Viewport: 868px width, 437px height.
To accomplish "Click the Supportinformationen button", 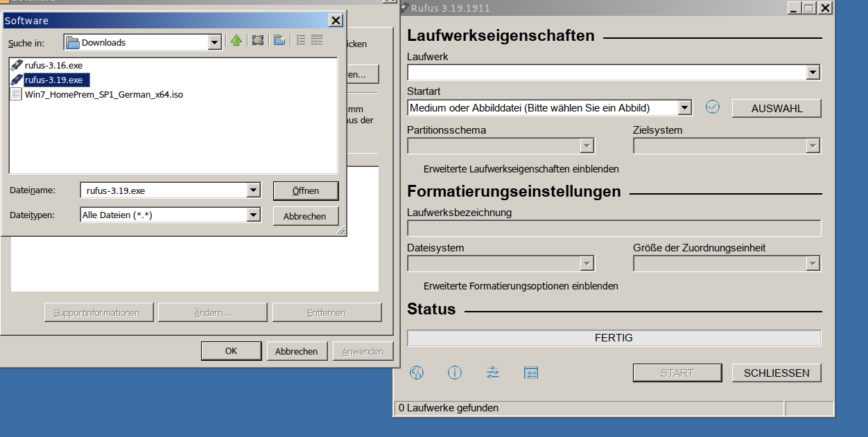I will tap(98, 312).
